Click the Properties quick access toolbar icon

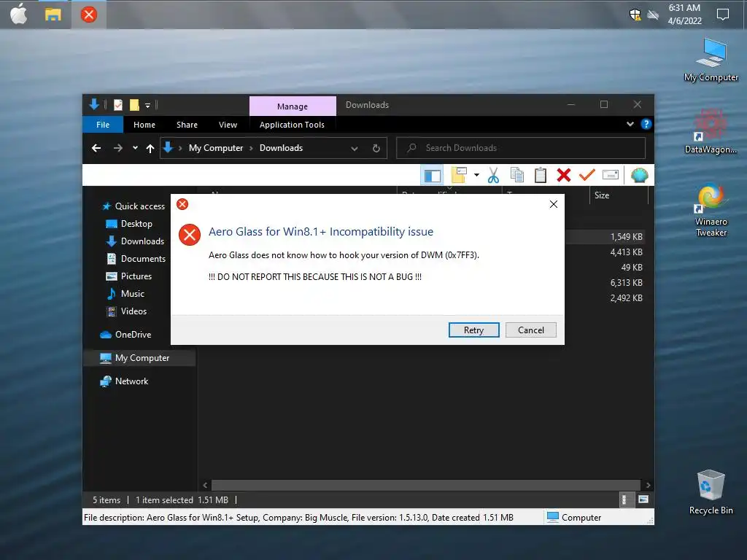pyautogui.click(x=118, y=105)
